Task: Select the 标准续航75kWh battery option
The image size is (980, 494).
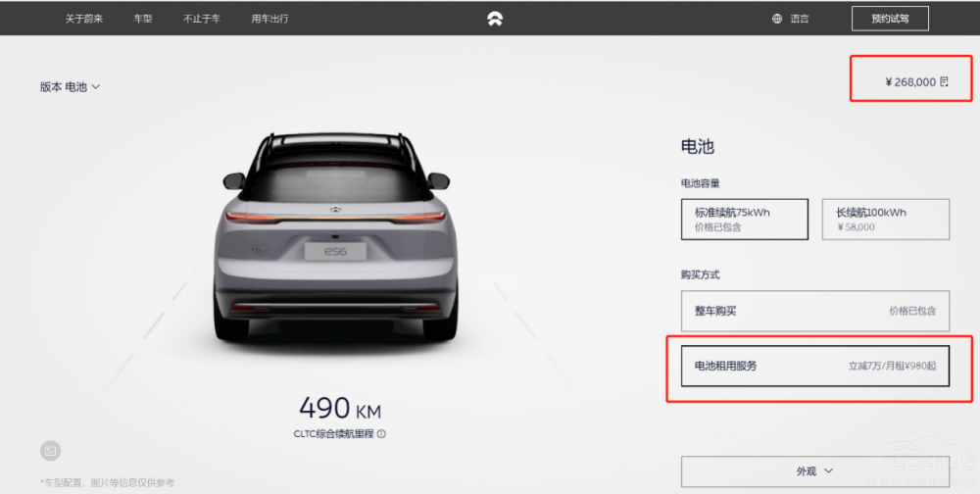Action: [x=745, y=220]
